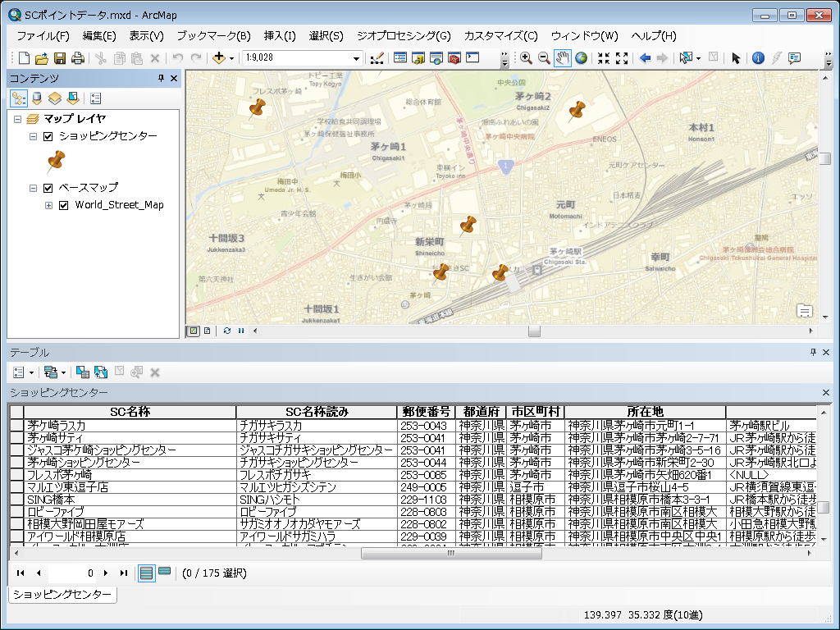Move to the next table record

(106, 573)
